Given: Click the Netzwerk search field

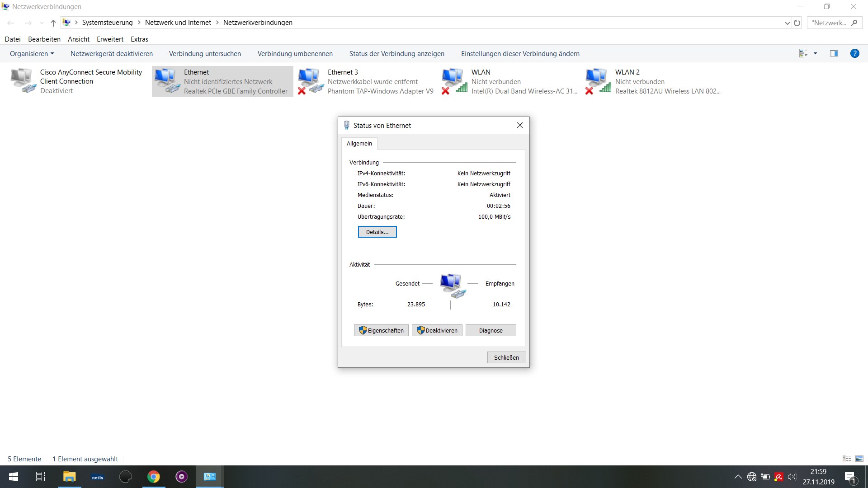Looking at the screenshot, I should tap(829, 23).
